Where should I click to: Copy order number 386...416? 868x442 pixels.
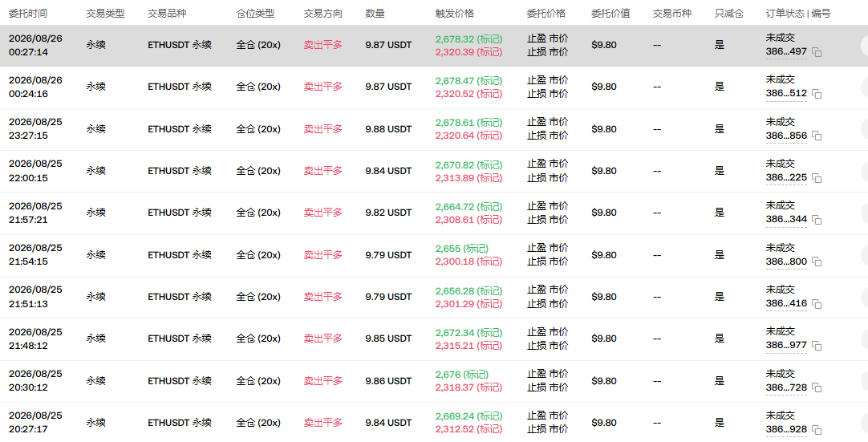(817, 304)
